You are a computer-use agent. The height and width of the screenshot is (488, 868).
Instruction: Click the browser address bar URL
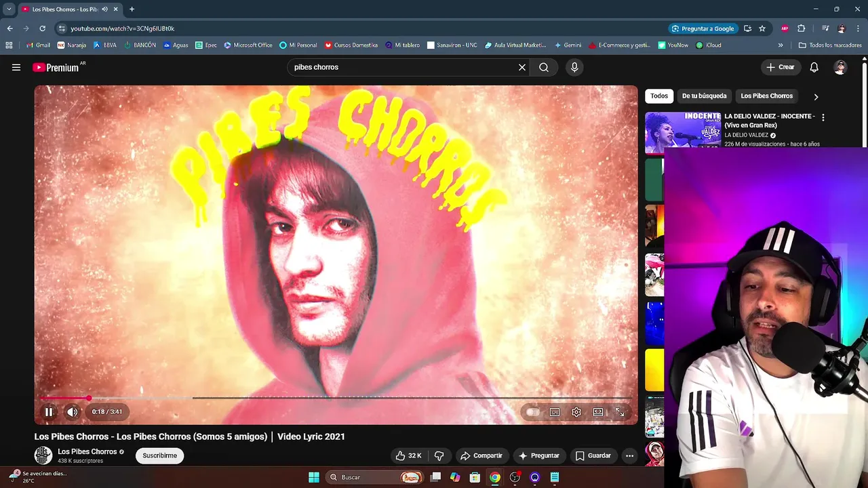tap(123, 28)
